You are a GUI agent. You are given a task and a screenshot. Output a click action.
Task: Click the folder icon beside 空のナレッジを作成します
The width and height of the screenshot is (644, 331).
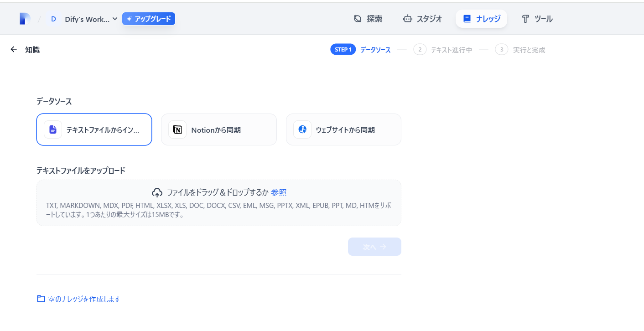coord(41,299)
